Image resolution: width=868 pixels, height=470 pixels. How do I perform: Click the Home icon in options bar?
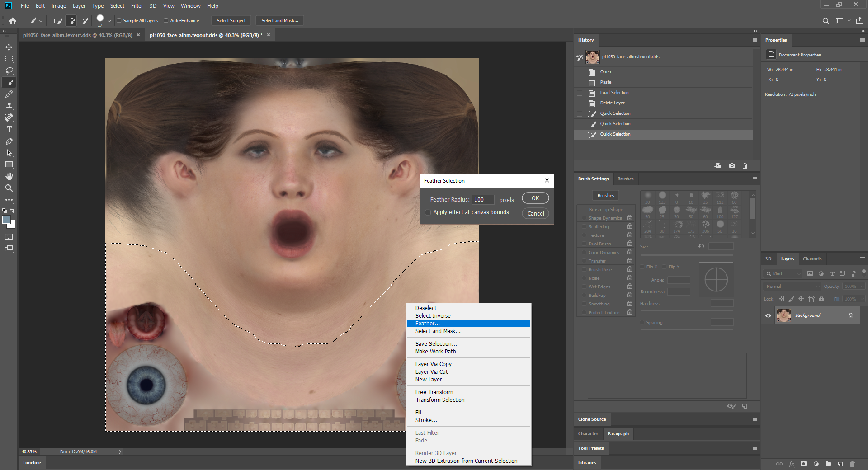13,20
